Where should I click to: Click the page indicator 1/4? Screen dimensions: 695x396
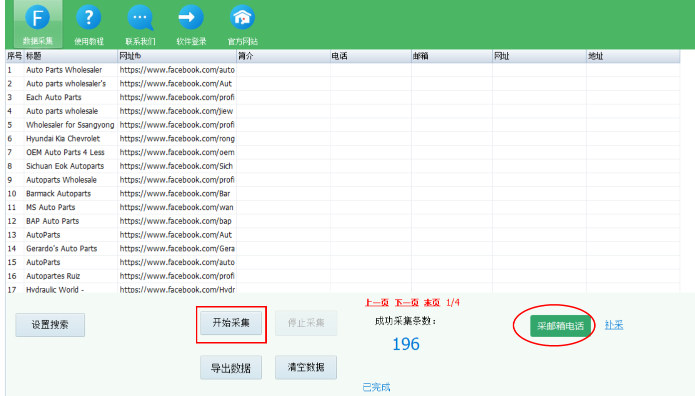pyautogui.click(x=453, y=302)
